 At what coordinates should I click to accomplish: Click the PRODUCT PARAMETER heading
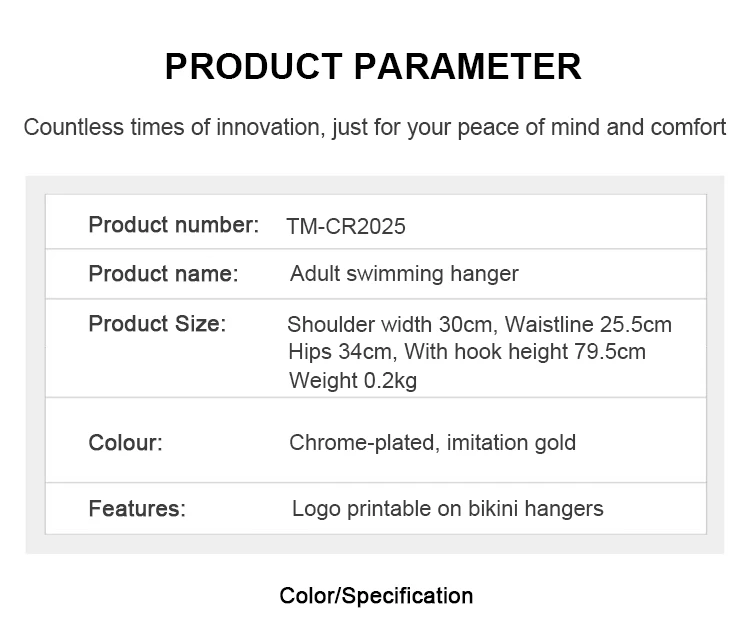tap(373, 66)
